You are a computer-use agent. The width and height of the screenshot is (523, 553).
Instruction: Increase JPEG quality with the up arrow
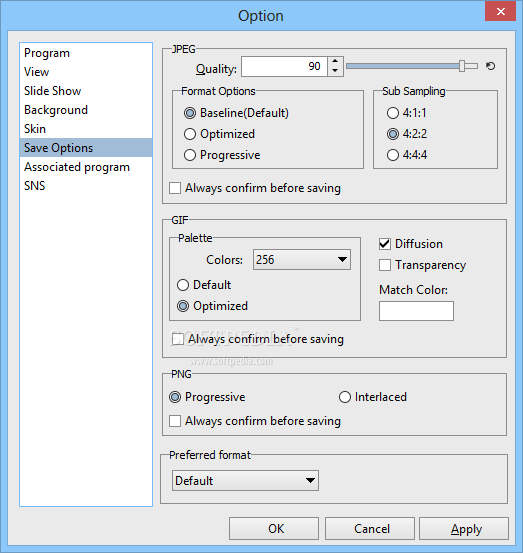coord(335,61)
